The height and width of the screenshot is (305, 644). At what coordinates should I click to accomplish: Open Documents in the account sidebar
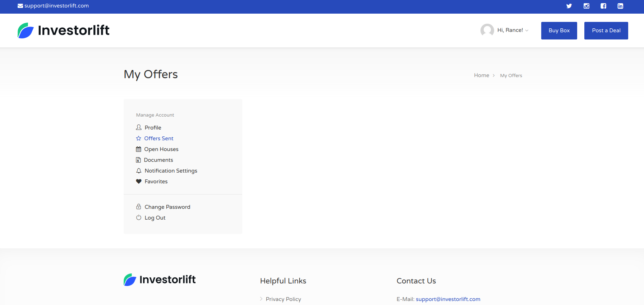point(158,160)
